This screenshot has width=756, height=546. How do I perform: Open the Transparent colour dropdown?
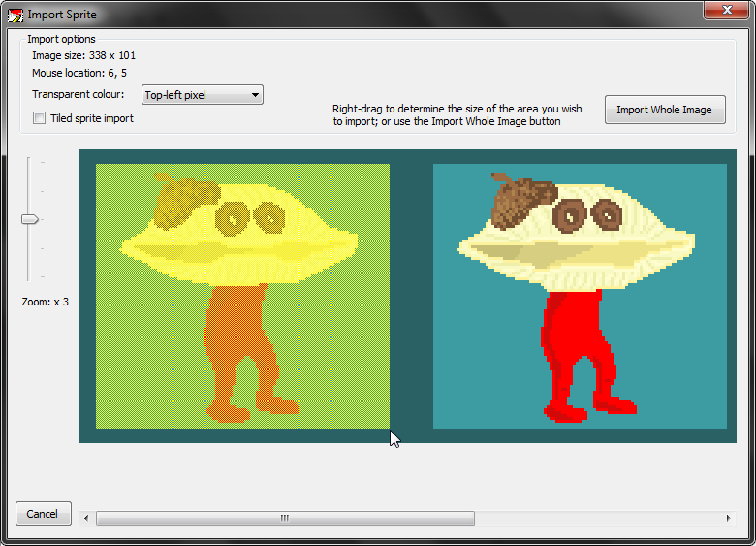[x=203, y=95]
